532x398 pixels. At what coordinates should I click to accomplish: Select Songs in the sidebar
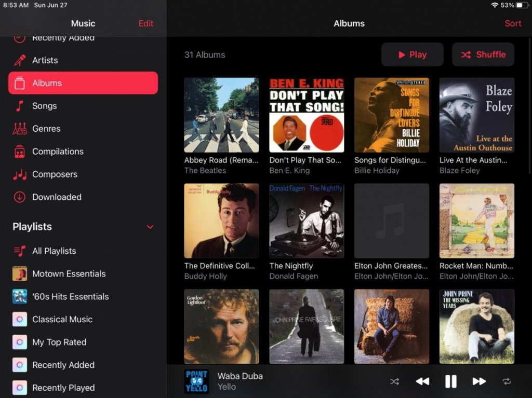coord(83,106)
